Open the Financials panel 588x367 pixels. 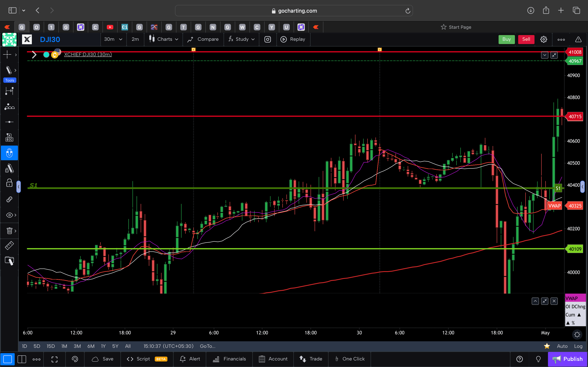click(x=229, y=359)
